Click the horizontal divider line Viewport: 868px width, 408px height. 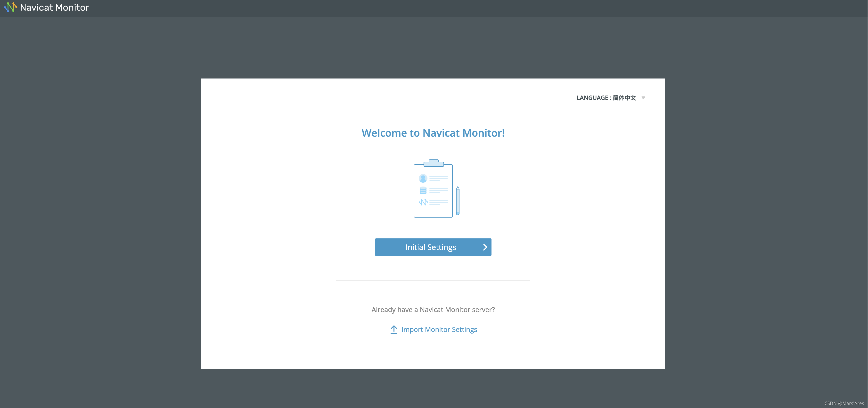coord(433,280)
